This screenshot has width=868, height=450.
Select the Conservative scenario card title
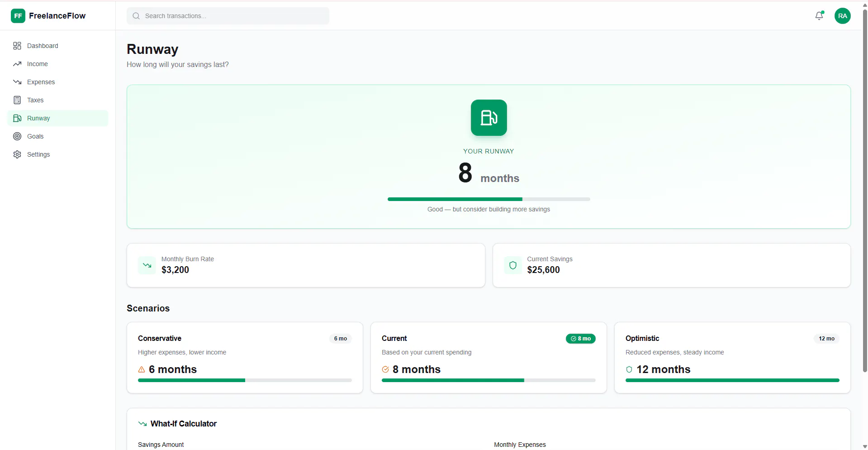coord(160,338)
